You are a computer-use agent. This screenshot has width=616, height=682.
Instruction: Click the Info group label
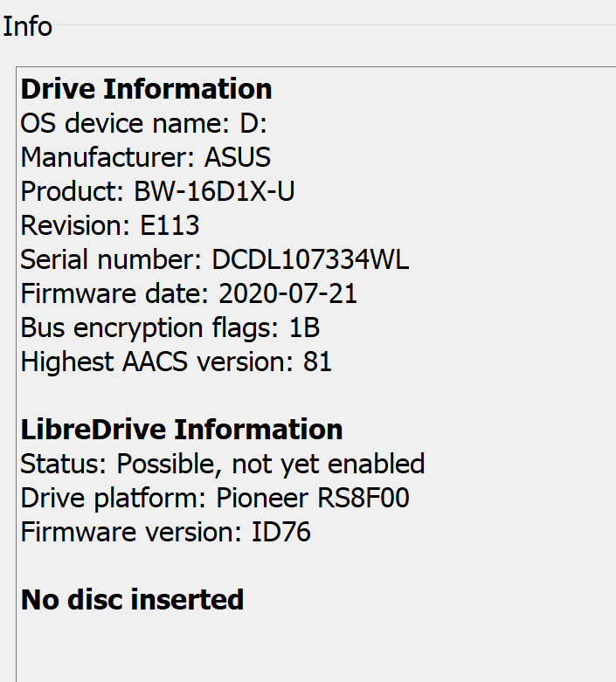[x=27, y=26]
